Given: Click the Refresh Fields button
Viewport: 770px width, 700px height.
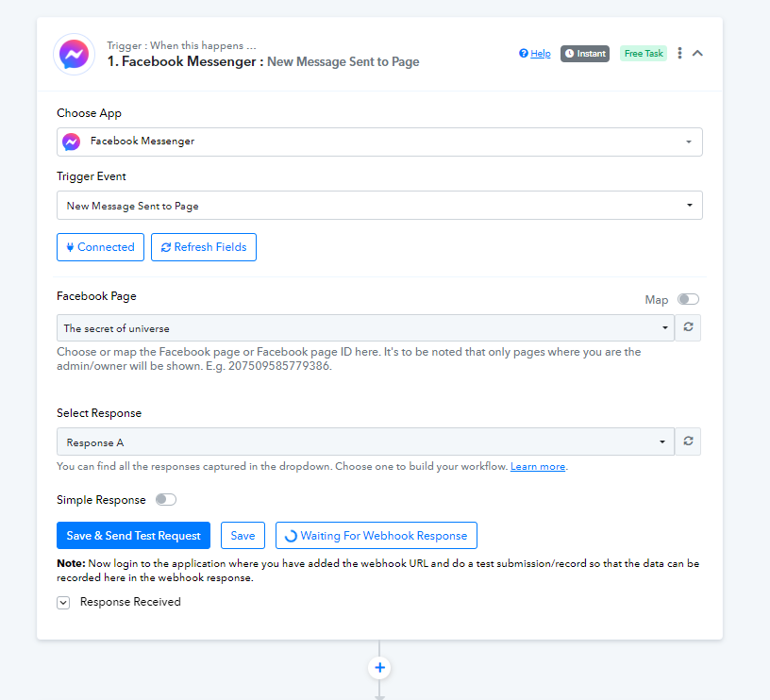Looking at the screenshot, I should coord(204,247).
